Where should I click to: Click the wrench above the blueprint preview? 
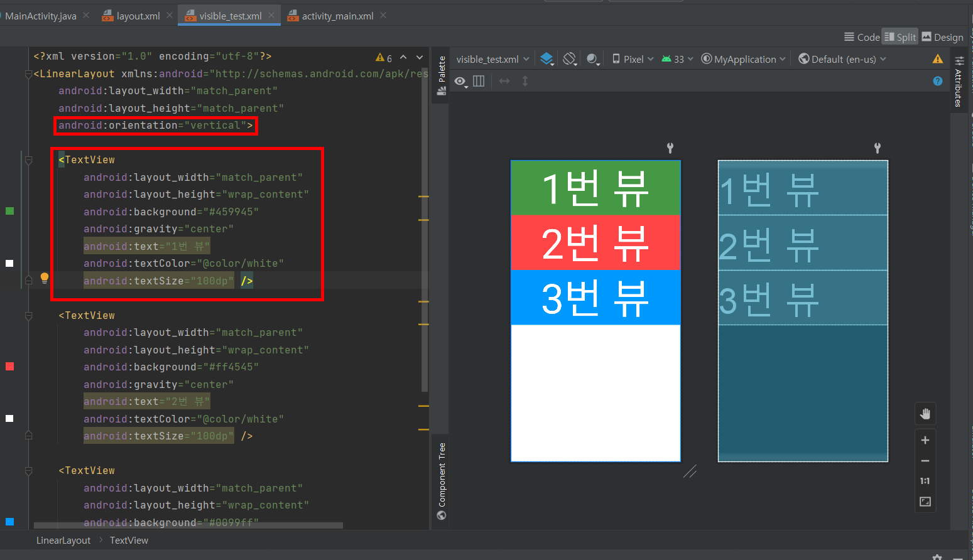(x=878, y=148)
